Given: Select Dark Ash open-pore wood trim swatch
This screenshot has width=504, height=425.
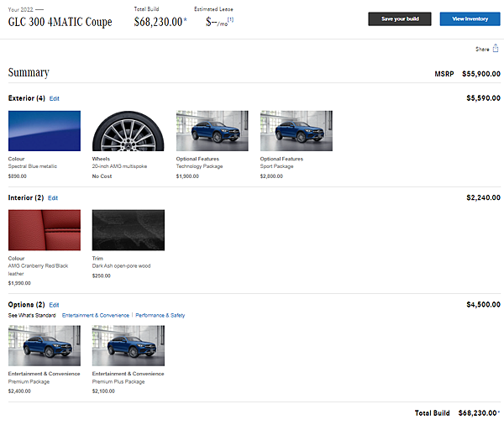Looking at the screenshot, I should (x=129, y=230).
